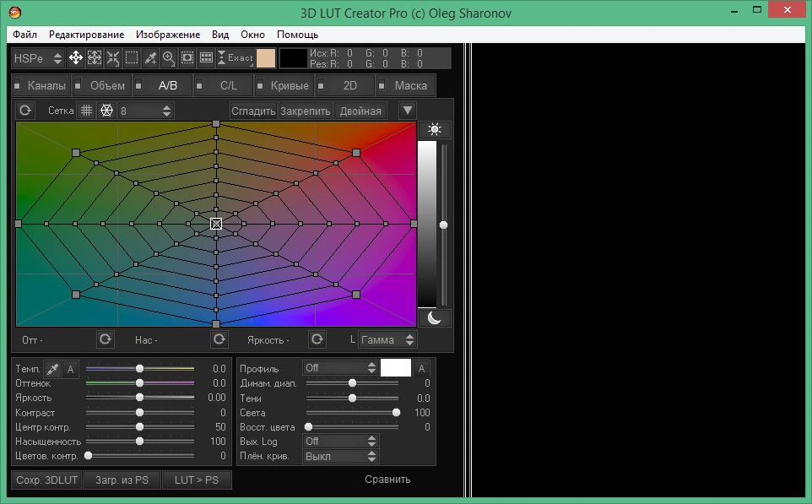Toggle the Кривые panel checkbox
This screenshot has width=812, height=504.
(x=260, y=85)
